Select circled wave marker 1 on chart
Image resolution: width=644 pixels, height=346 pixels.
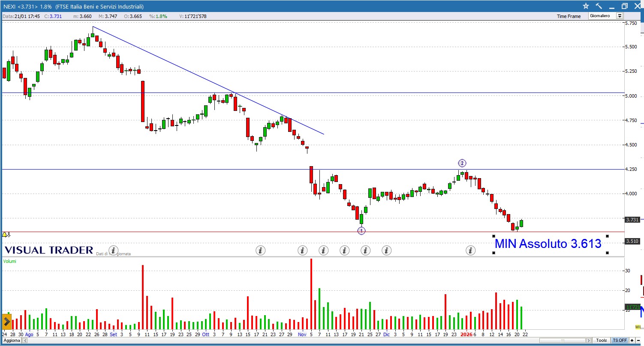(361, 231)
